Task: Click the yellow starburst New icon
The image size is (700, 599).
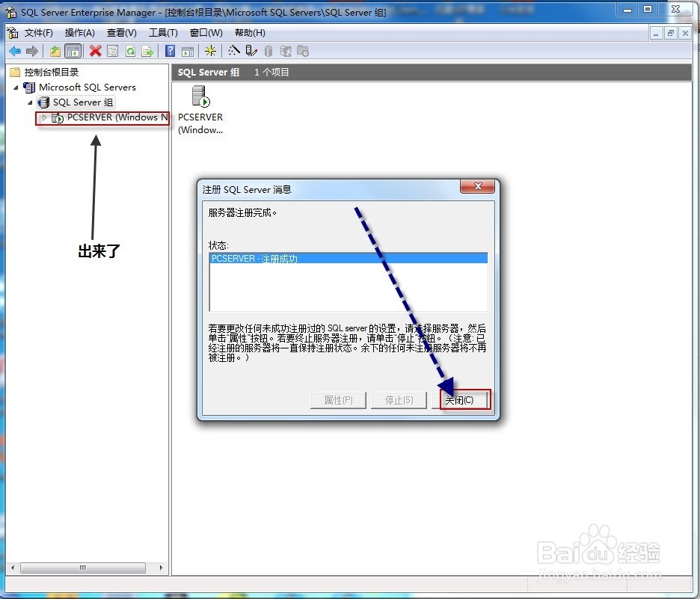Action: 210,52
